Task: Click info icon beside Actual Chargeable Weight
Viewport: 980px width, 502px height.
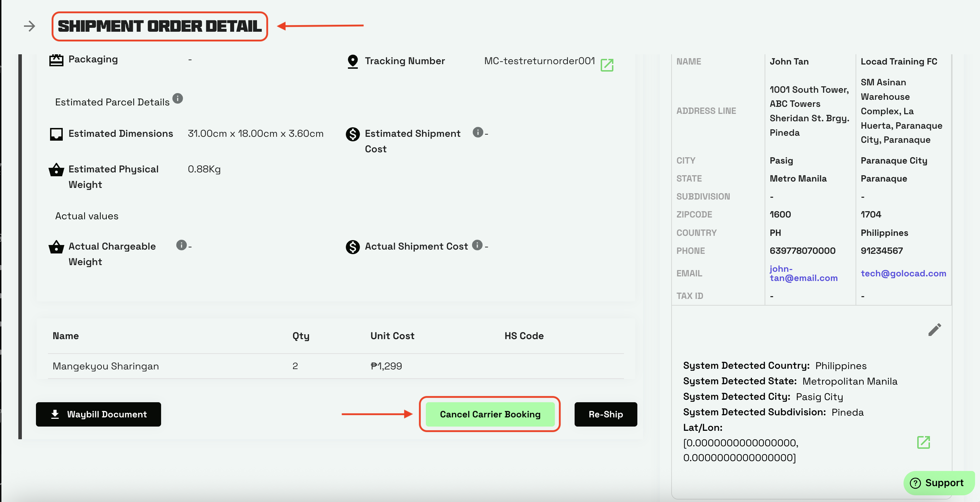Action: coord(182,245)
